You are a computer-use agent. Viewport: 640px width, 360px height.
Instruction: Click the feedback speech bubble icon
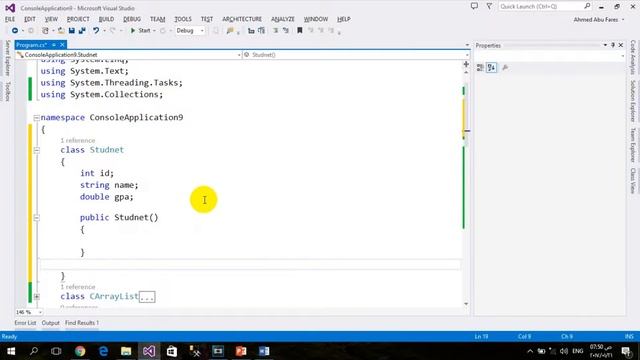(474, 7)
